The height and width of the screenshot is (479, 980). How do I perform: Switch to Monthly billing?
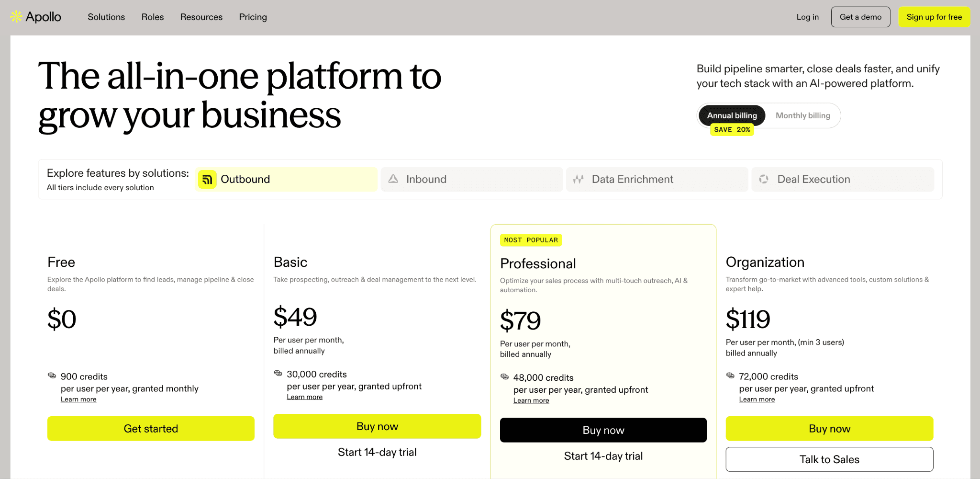pos(802,115)
